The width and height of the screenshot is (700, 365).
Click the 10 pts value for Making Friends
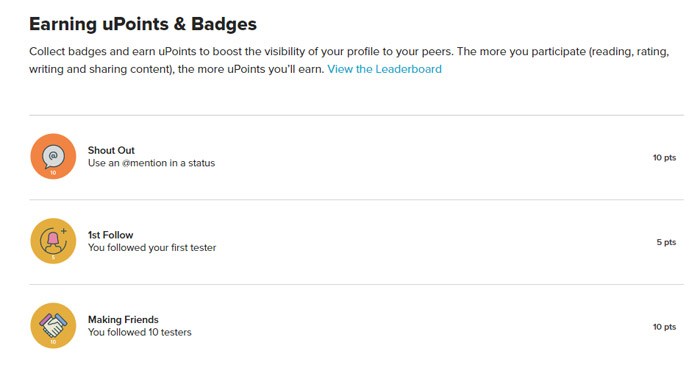tap(664, 327)
